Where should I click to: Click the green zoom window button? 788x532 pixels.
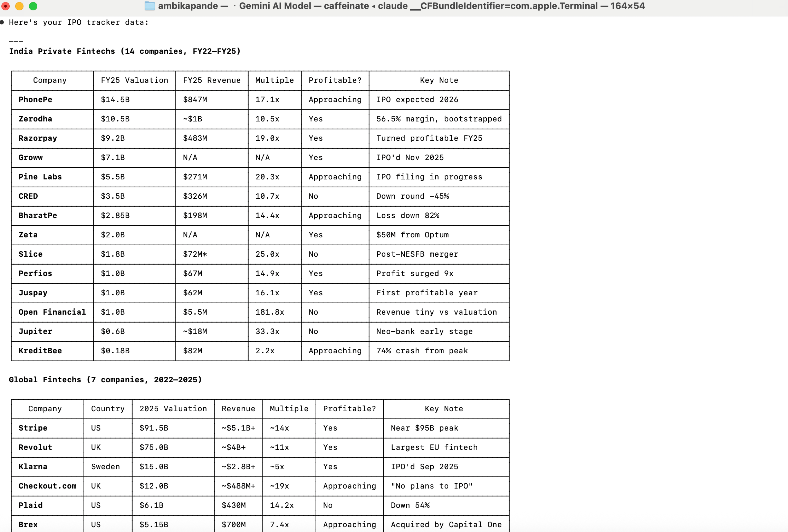(x=33, y=6)
